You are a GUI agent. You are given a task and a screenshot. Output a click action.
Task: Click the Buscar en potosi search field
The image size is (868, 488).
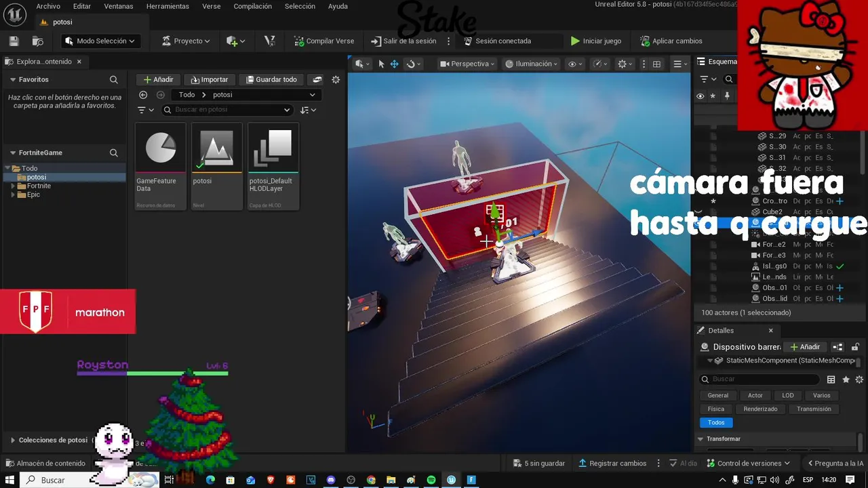point(227,110)
